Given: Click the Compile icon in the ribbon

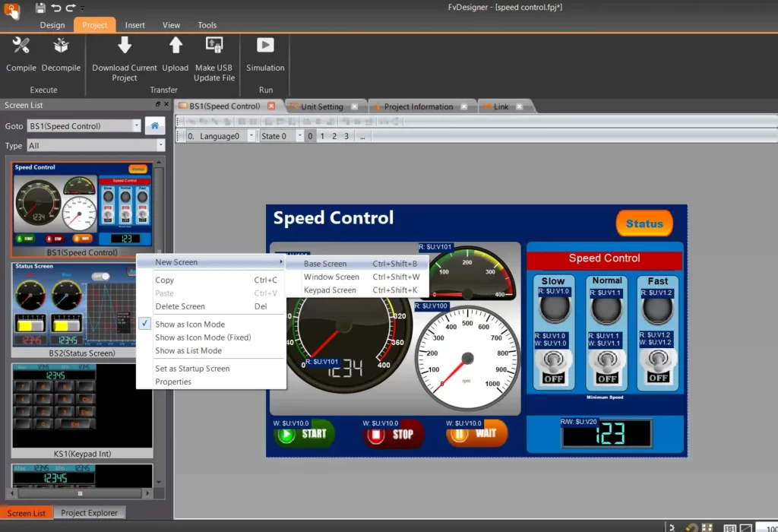Looking at the screenshot, I should pyautogui.click(x=21, y=46).
